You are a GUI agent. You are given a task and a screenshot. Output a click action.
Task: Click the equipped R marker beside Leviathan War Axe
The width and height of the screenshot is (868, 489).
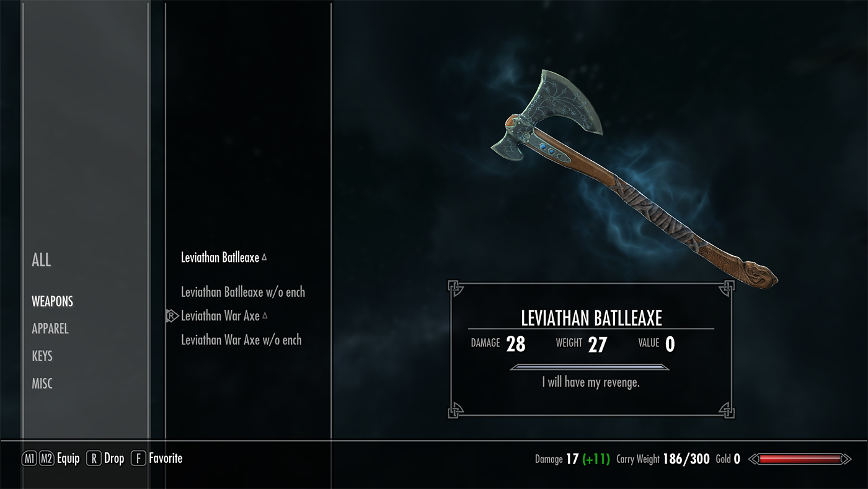tap(172, 316)
